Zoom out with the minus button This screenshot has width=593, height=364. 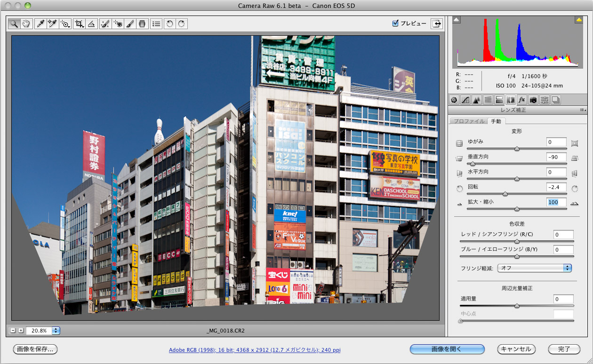[13, 331]
